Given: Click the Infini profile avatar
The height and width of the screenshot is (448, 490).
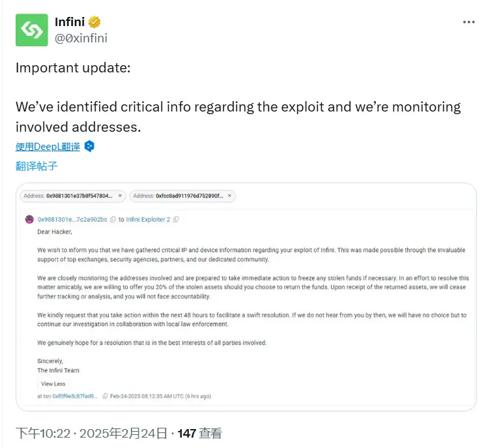Looking at the screenshot, I should [x=31, y=30].
